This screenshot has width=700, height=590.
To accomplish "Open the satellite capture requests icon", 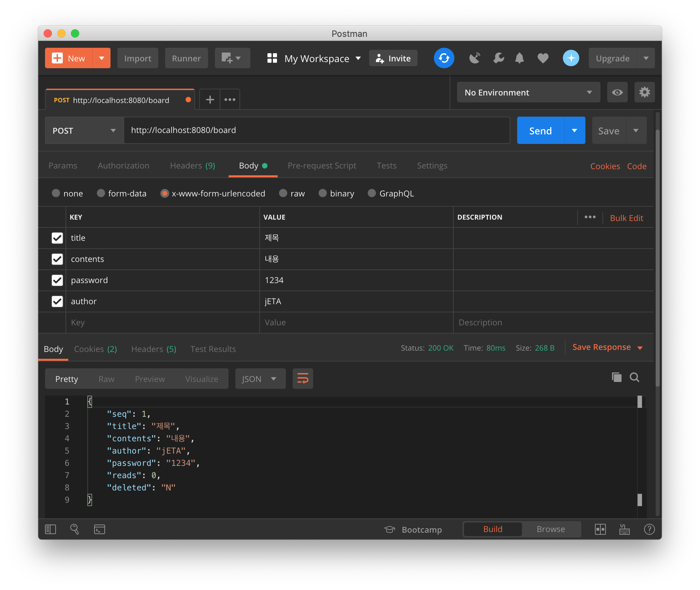I will pos(475,58).
